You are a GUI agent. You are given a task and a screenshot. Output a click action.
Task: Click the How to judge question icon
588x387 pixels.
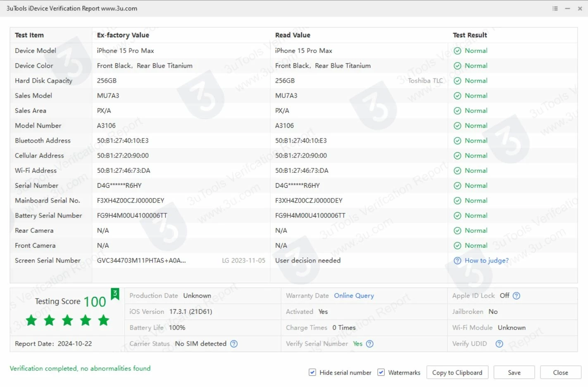point(457,260)
